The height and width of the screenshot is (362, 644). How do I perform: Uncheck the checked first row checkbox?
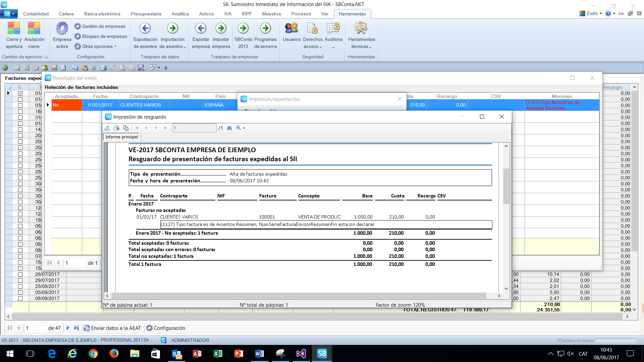[20, 94]
